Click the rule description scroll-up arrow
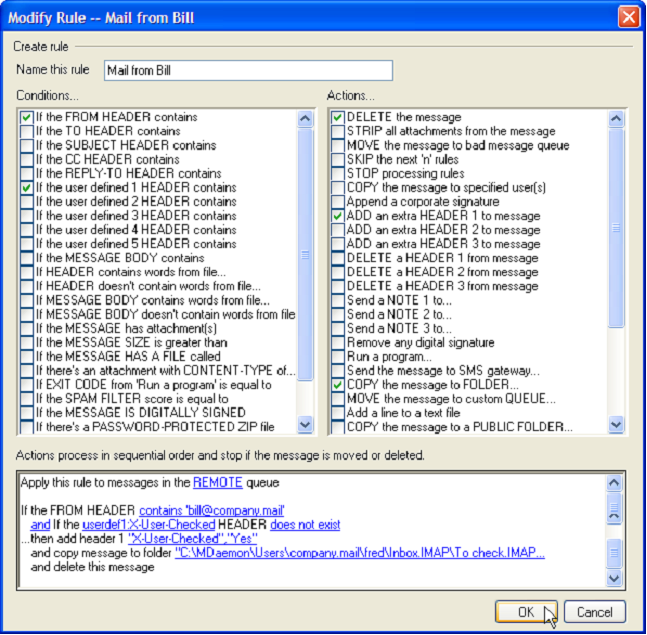This screenshot has width=647, height=635. click(x=614, y=483)
